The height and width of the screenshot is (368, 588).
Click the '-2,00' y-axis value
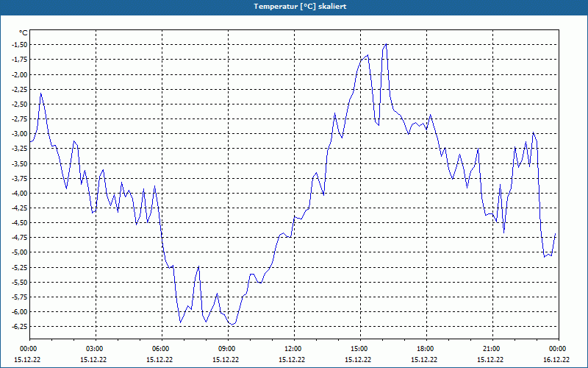tap(21, 74)
